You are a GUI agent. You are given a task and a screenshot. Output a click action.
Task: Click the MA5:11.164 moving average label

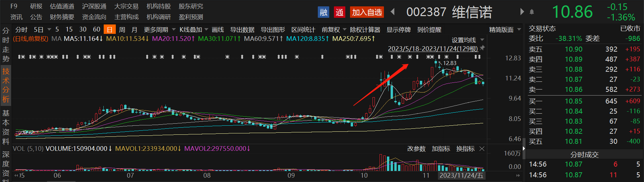coord(84,39)
